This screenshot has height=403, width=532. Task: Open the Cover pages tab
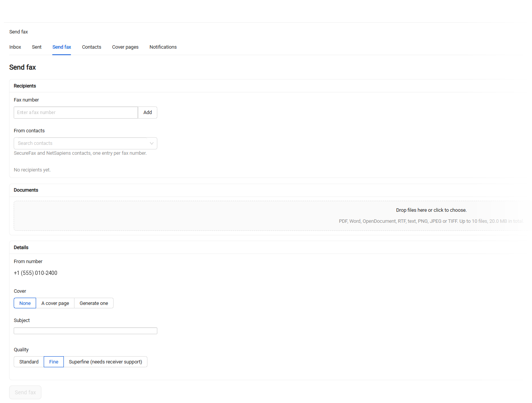(x=125, y=47)
